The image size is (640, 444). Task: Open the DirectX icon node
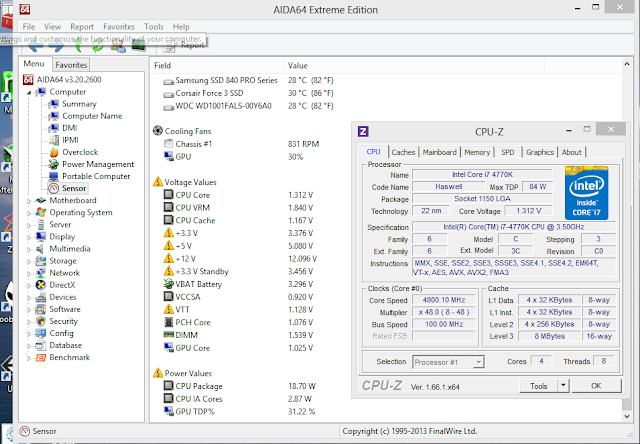click(x=41, y=285)
